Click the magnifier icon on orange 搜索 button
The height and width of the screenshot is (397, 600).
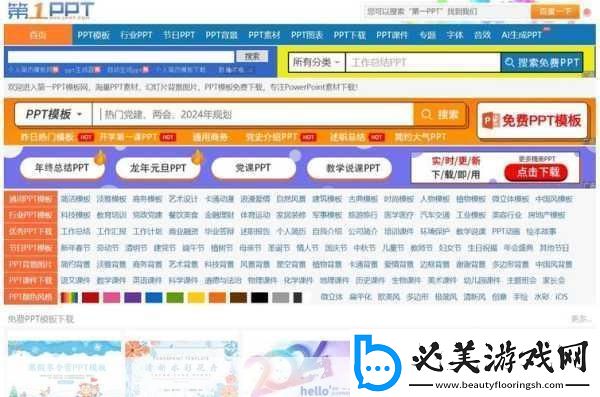pyautogui.click(x=426, y=114)
